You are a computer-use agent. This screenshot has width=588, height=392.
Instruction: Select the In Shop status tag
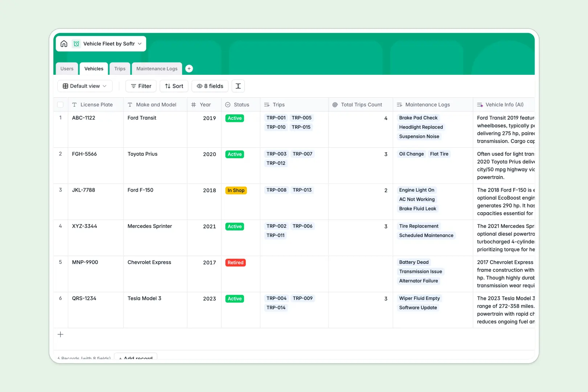(236, 191)
